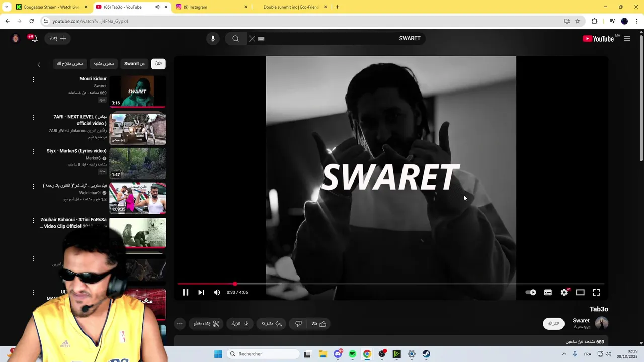Create a clip with scissors button
This screenshot has height=362, width=644.
click(206, 324)
